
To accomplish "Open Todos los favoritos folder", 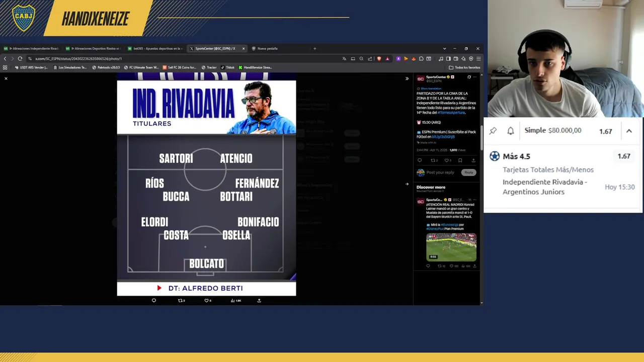I will [x=464, y=67].
